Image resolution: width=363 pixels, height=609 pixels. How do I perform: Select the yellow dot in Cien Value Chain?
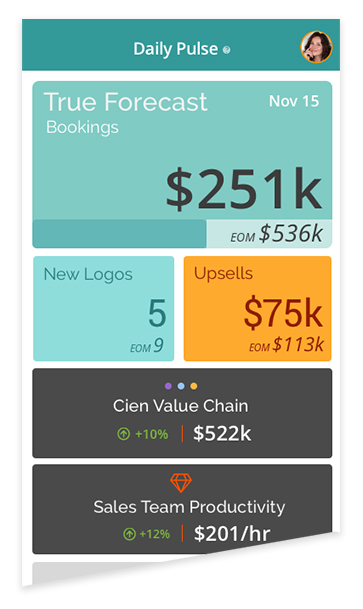coord(194,386)
